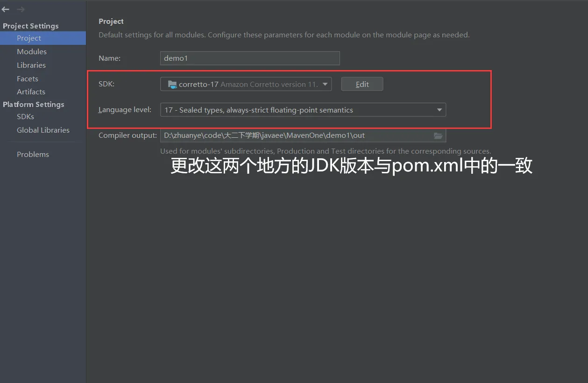Open the SDK dropdown arrow

point(325,84)
